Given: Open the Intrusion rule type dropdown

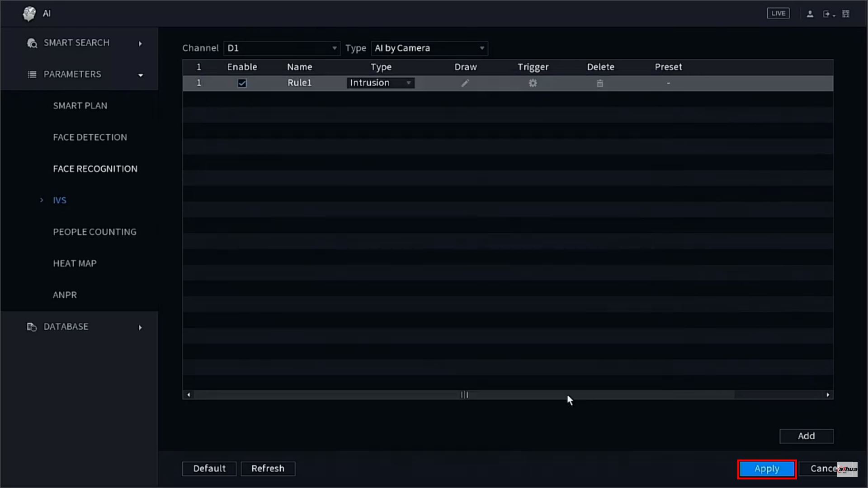Looking at the screenshot, I should pos(381,83).
